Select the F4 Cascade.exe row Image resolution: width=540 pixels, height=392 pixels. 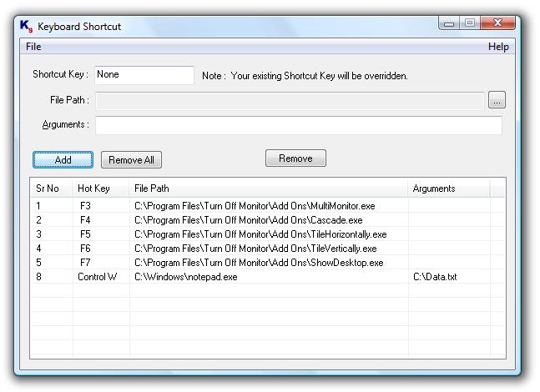[x=268, y=220]
